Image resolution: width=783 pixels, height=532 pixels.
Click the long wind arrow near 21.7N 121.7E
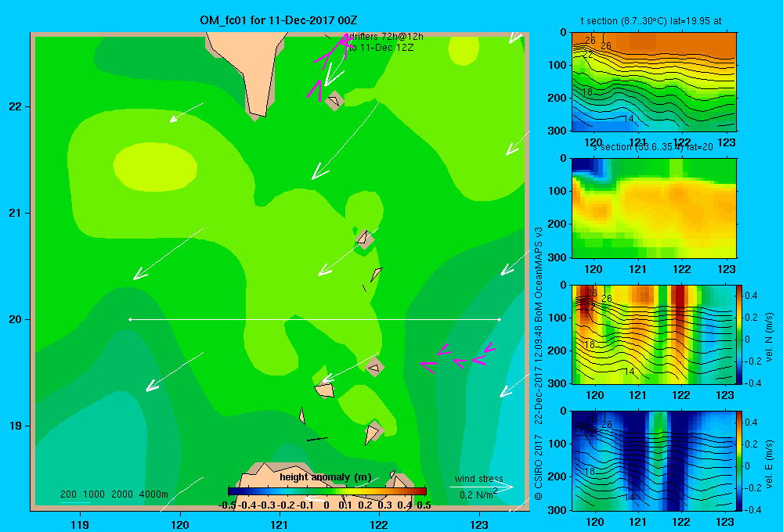click(345, 141)
